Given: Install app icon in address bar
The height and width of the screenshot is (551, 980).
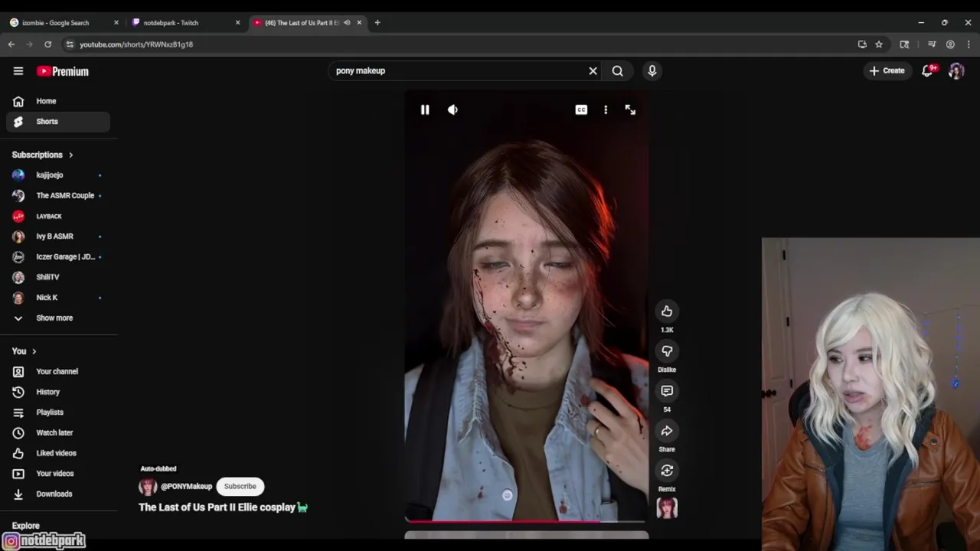Looking at the screenshot, I should point(862,44).
